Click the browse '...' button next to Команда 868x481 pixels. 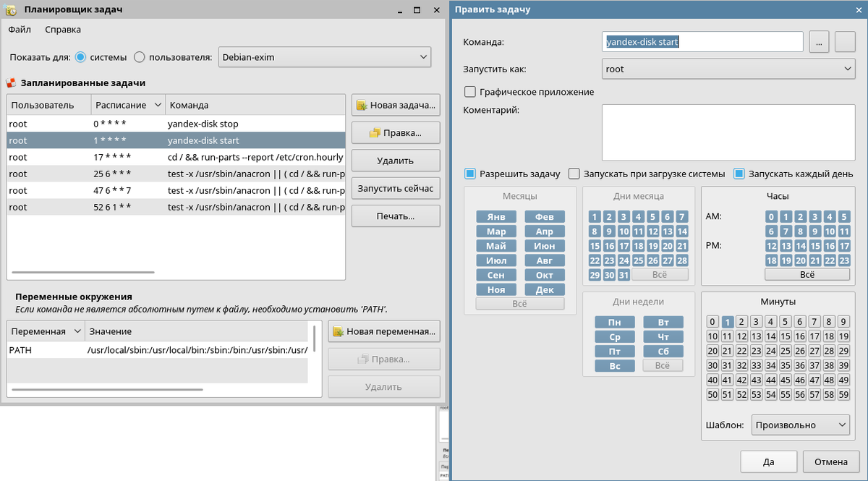click(x=818, y=42)
